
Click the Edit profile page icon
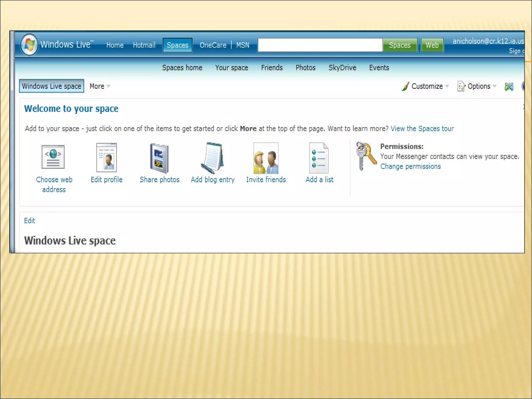(107, 157)
